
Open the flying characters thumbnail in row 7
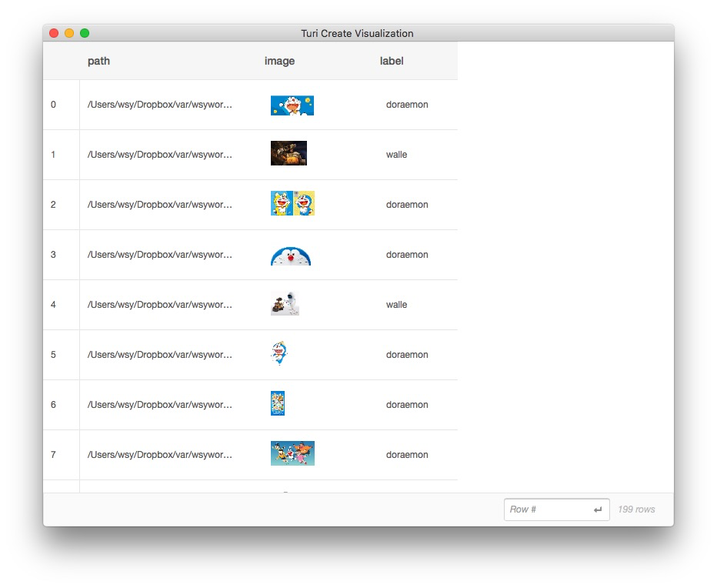[292, 453]
